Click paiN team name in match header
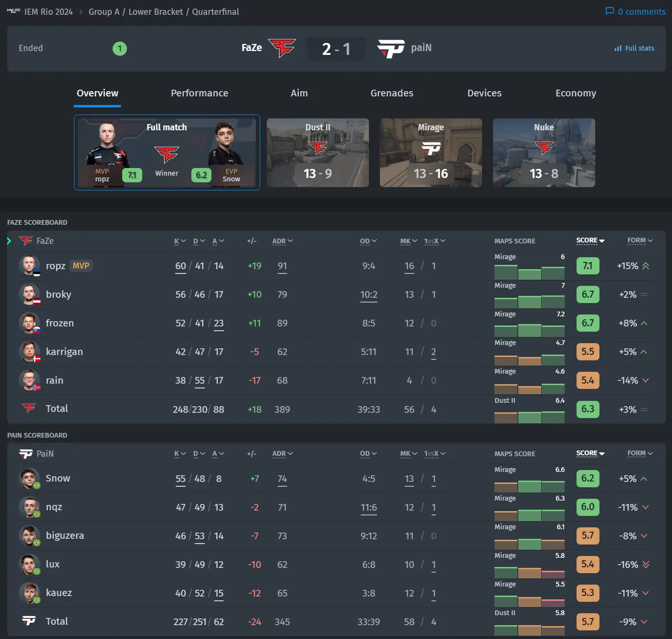Viewport: 672px width, 639px height. click(421, 48)
